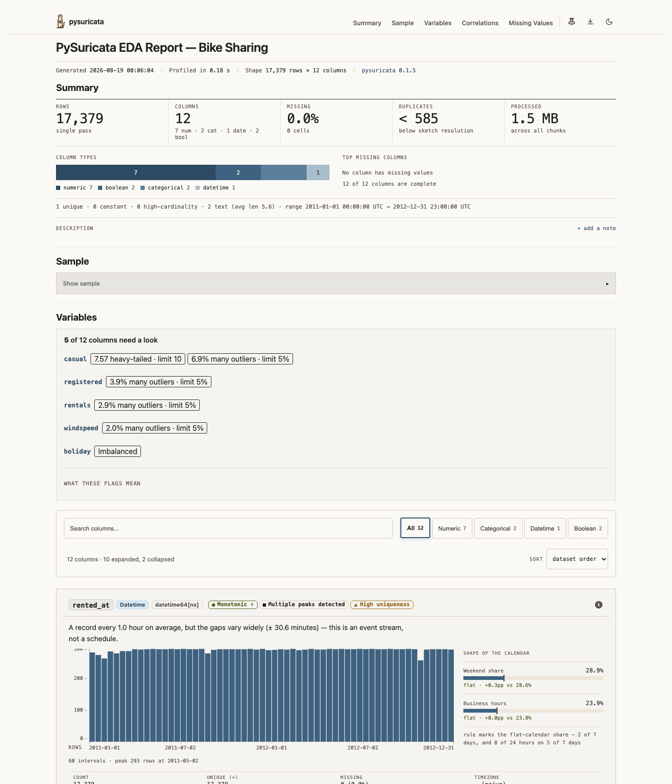Click the print report icon in header

pos(572,21)
